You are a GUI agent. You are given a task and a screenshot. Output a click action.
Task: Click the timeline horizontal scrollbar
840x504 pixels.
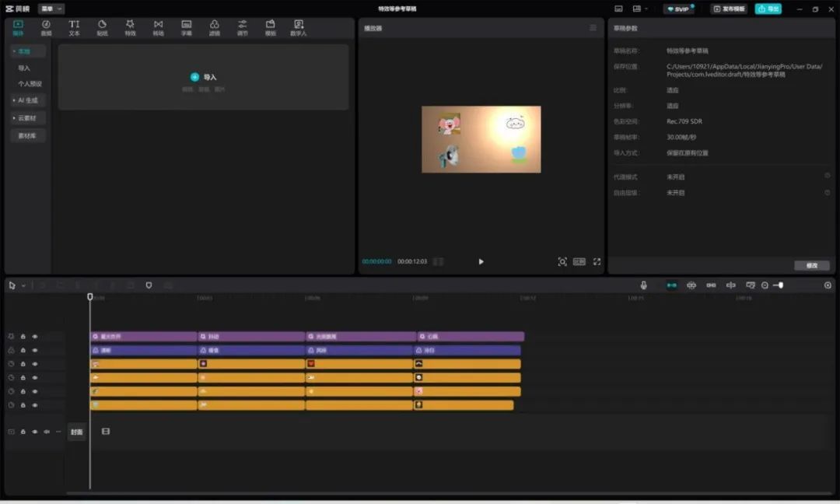449,493
